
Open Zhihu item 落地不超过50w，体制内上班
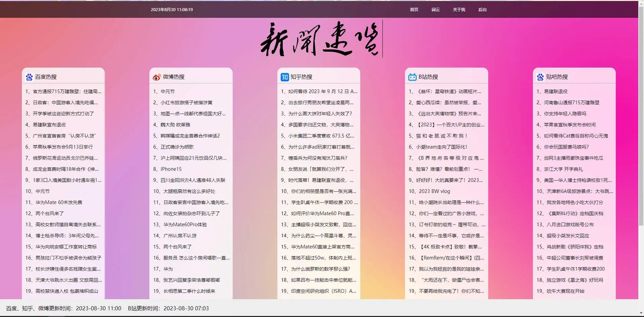318,258
